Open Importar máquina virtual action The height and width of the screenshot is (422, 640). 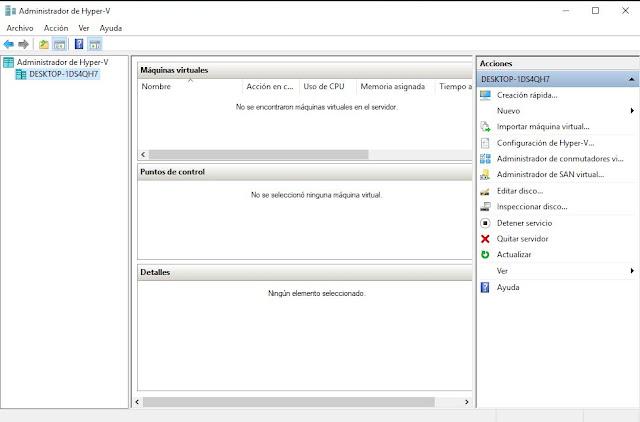[x=543, y=127]
